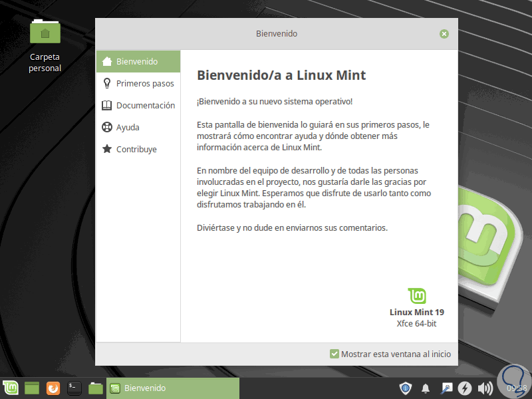Select 'Primeros pasos' in the sidebar

(145, 83)
